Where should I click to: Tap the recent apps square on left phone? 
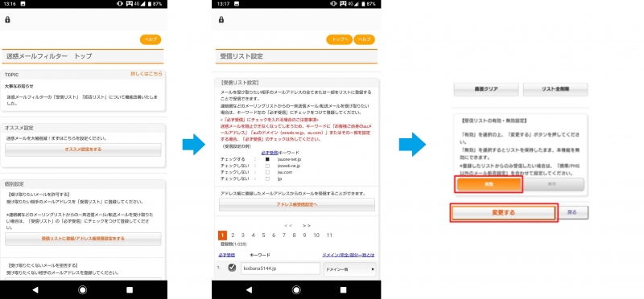(130, 290)
